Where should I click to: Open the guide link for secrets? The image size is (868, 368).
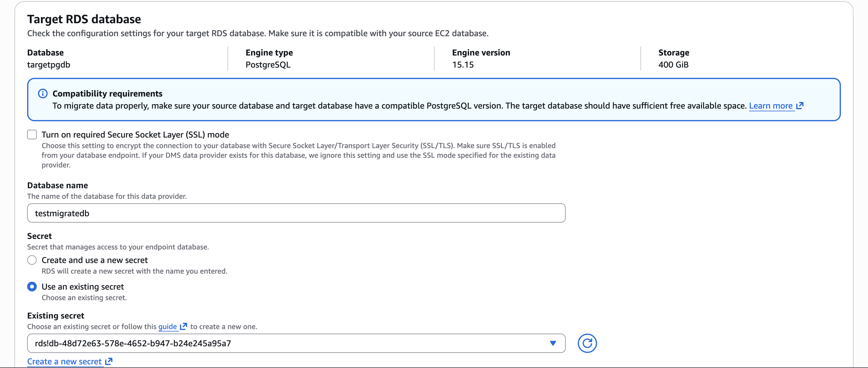click(168, 326)
